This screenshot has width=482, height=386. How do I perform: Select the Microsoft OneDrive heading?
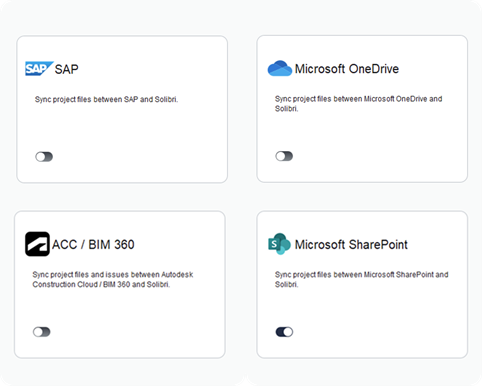pyautogui.click(x=347, y=69)
